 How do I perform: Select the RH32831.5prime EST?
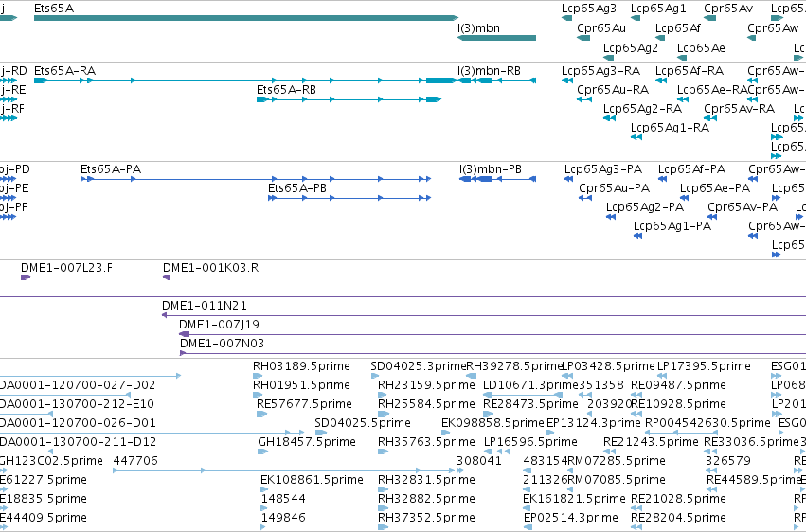click(383, 489)
